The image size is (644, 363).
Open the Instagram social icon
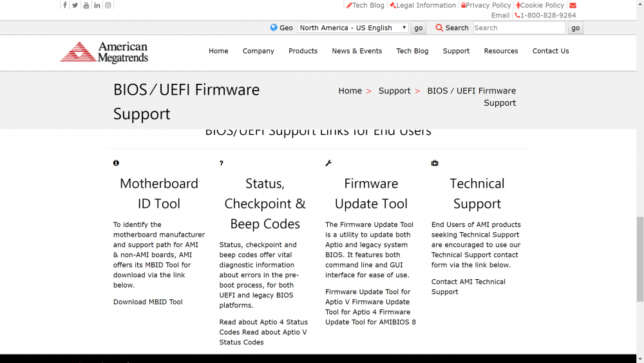[108, 5]
